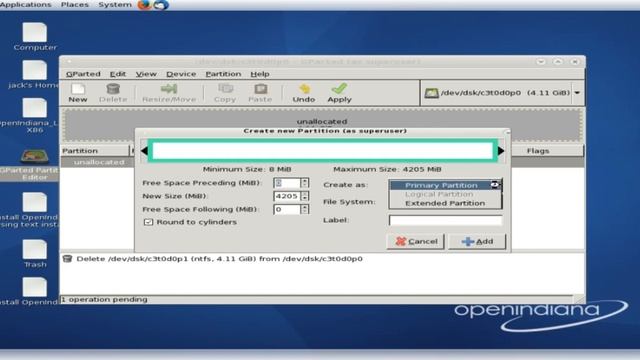Click Add to create the partition
The height and width of the screenshot is (360, 640).
(477, 241)
